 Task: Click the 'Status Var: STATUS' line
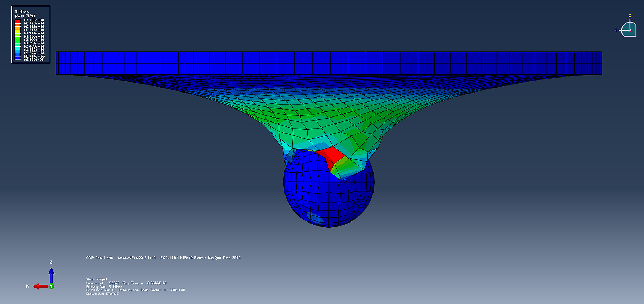point(102,294)
